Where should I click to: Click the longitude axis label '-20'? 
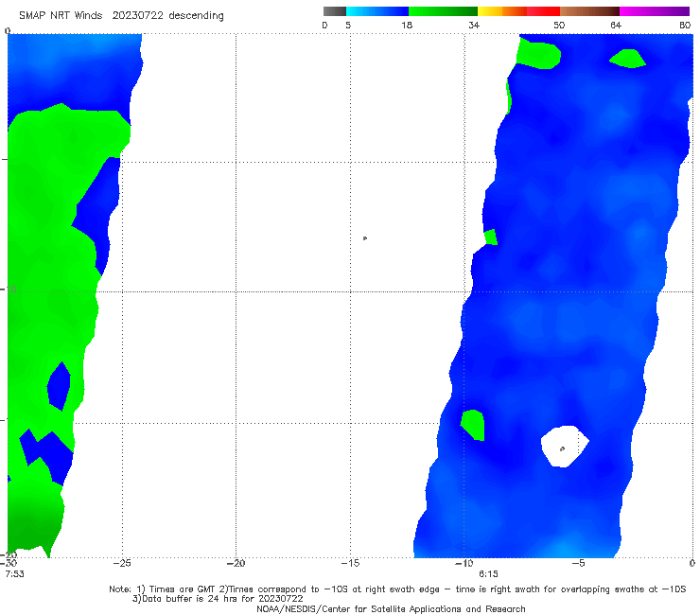coord(236,563)
